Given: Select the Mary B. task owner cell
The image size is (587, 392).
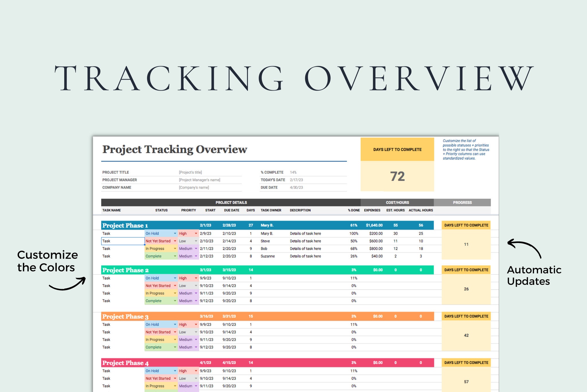Looking at the screenshot, I should (267, 233).
